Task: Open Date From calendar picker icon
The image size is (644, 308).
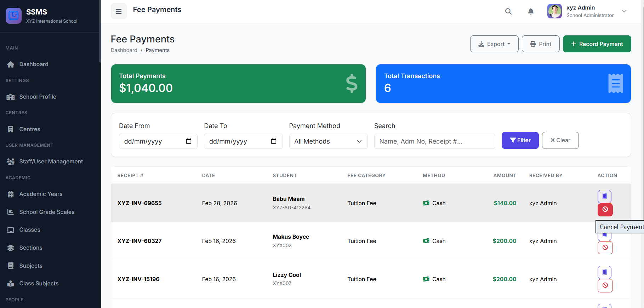Action: [189, 141]
